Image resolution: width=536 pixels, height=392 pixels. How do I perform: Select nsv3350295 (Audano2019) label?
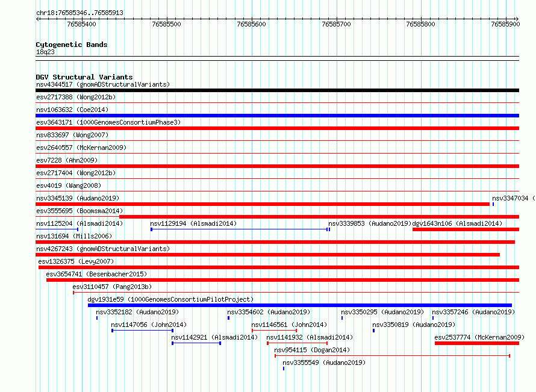click(x=382, y=312)
